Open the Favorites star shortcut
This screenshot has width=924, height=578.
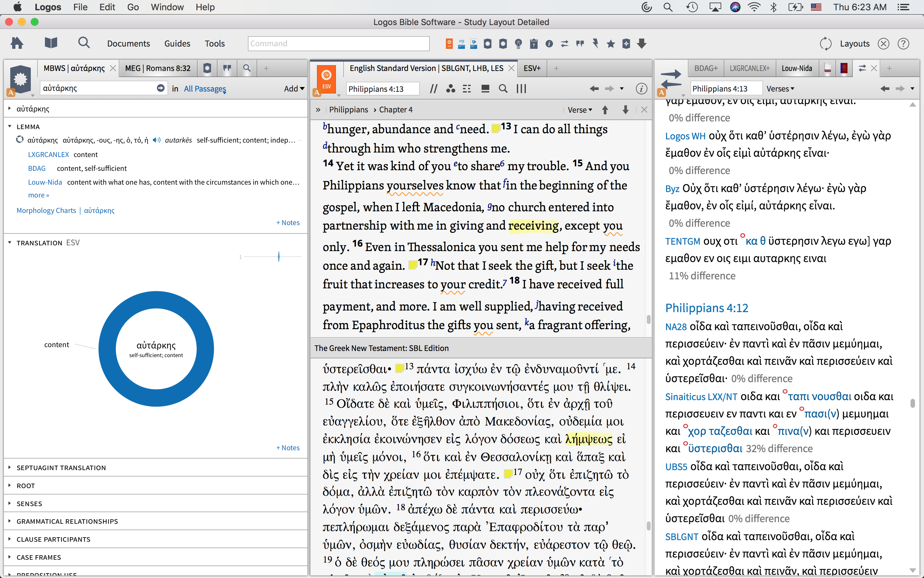(611, 44)
